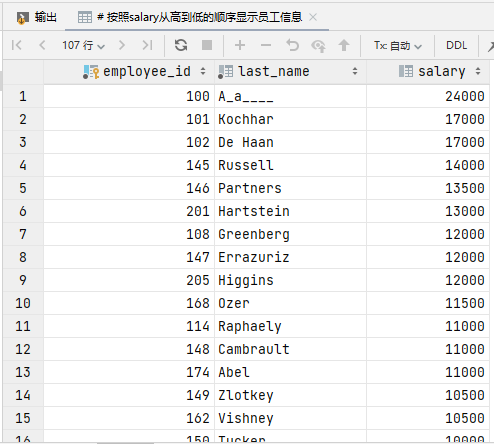Select employee_id cell 205

point(129,280)
